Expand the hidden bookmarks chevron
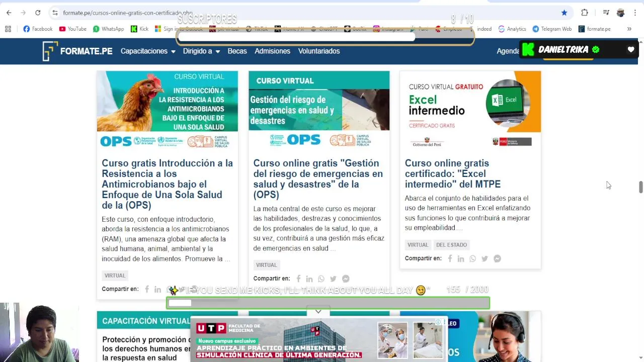Viewport: 644px width, 362px height. coord(629,29)
